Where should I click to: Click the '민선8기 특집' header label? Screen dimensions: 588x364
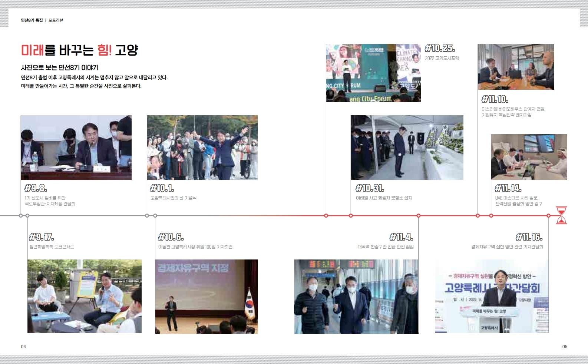click(x=32, y=20)
